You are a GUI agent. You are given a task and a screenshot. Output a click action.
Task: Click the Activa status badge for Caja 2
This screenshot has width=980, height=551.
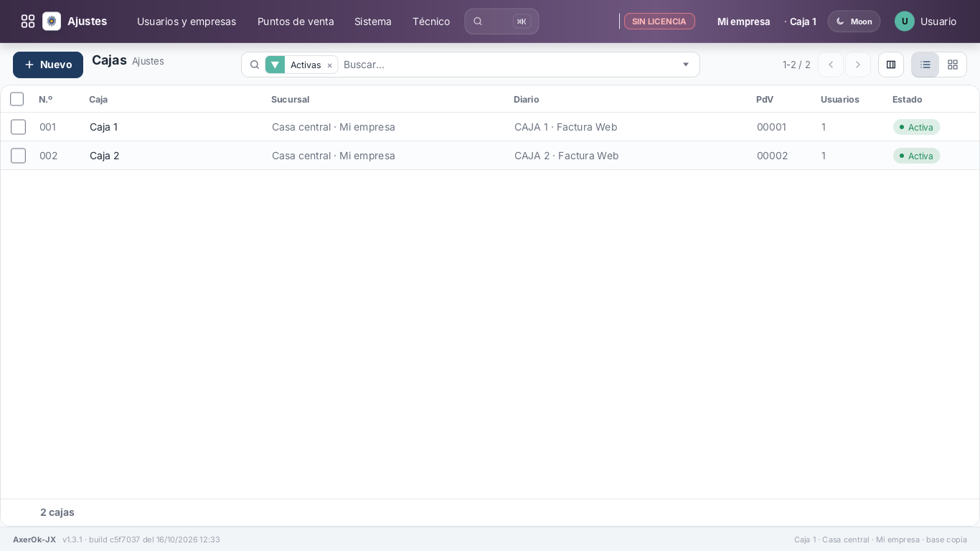click(916, 156)
